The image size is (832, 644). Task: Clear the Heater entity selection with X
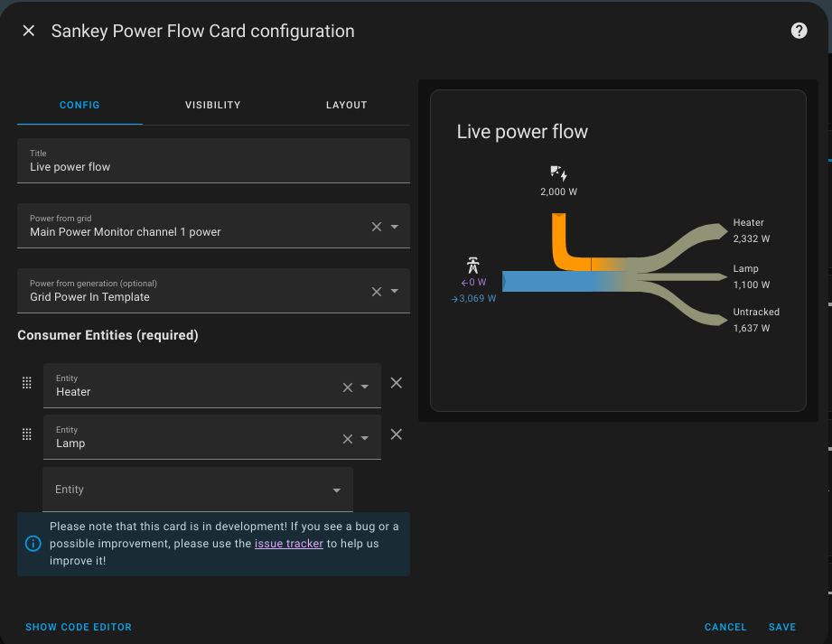pos(346,387)
